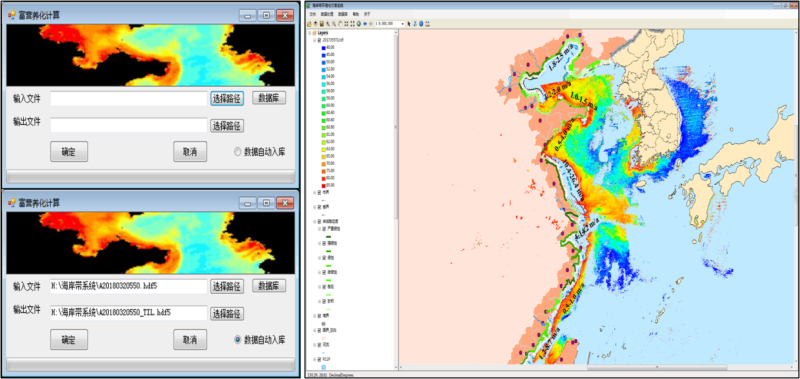The image size is (800, 379).
Task: Click the full extent globe icon
Action: (x=359, y=23)
